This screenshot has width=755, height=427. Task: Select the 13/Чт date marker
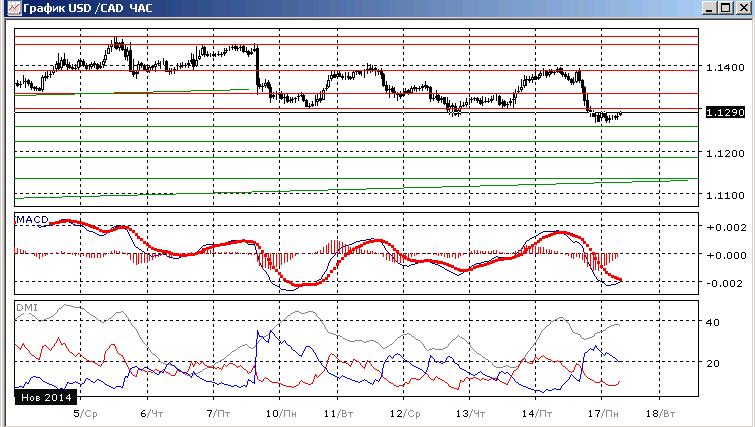click(x=471, y=414)
